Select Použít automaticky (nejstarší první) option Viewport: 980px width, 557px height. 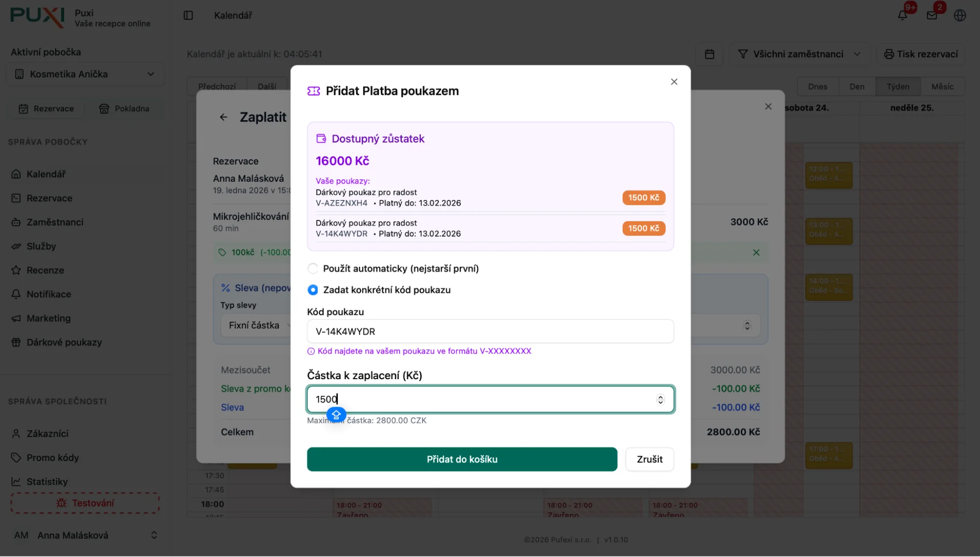(x=313, y=268)
